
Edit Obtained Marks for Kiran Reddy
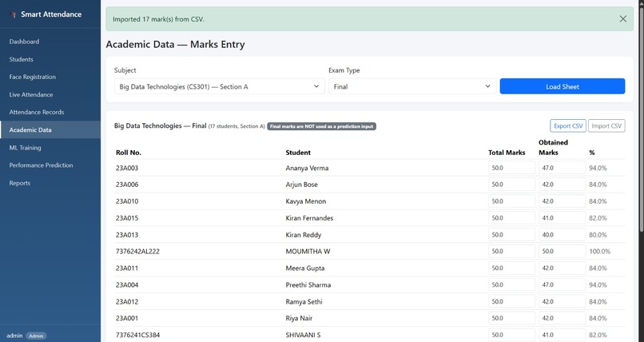[562, 235]
